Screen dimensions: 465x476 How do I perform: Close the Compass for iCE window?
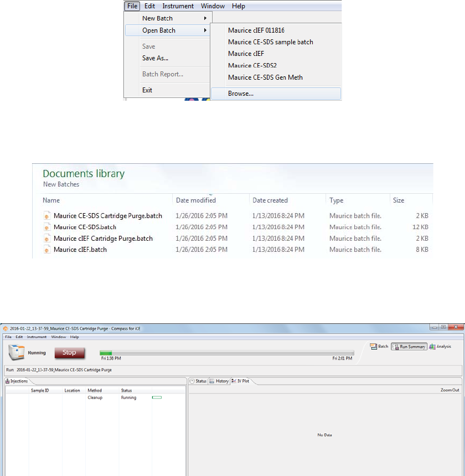(x=456, y=327)
